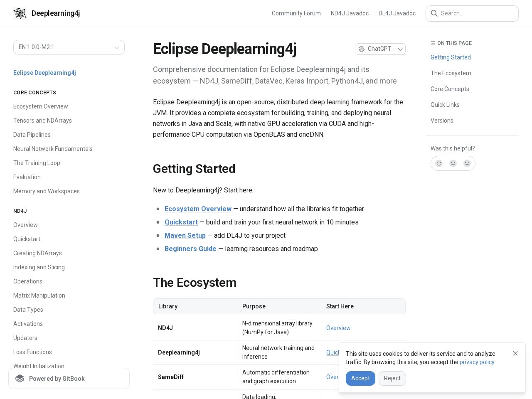
Task: Reject the cookies
Action: click(392, 378)
